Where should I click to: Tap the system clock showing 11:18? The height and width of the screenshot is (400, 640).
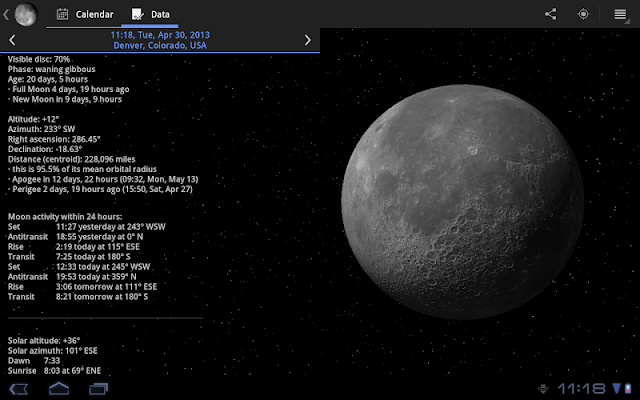click(581, 389)
